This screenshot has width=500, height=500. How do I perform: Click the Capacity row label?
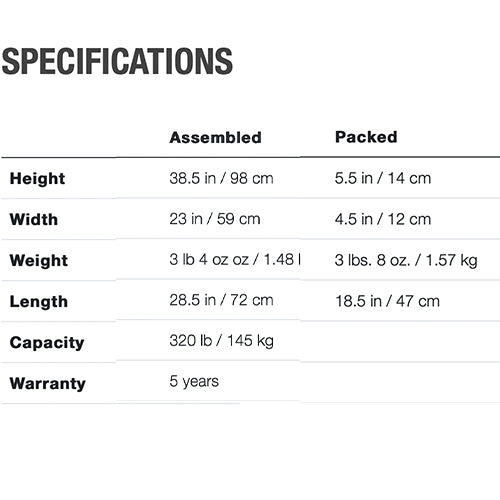tap(47, 343)
